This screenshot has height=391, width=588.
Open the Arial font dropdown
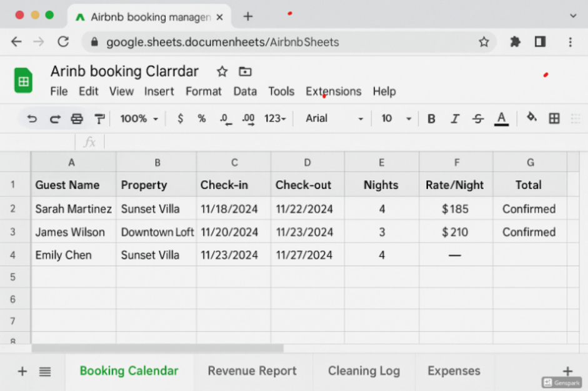(334, 119)
